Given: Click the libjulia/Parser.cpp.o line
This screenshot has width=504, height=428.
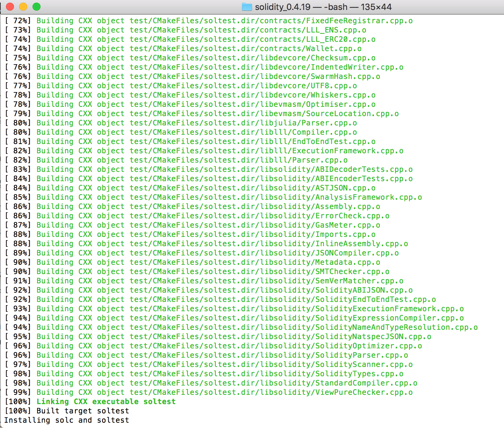Looking at the screenshot, I should click(181, 123).
